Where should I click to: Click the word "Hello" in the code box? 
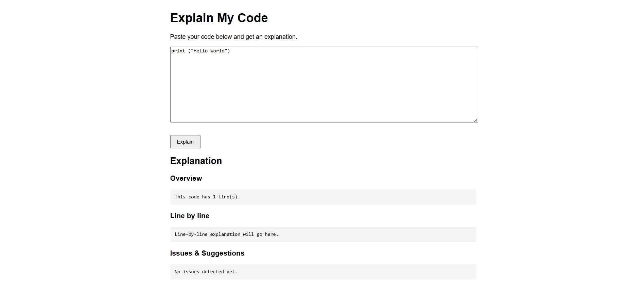coord(201,51)
